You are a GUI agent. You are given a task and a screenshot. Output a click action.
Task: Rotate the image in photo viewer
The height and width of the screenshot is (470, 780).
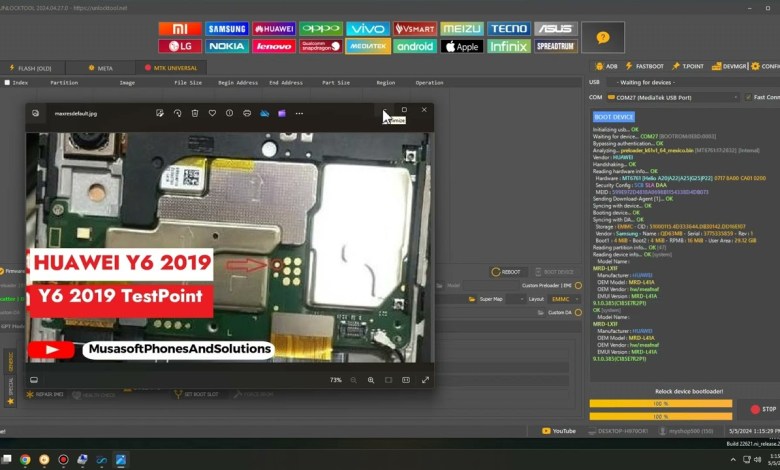(177, 113)
